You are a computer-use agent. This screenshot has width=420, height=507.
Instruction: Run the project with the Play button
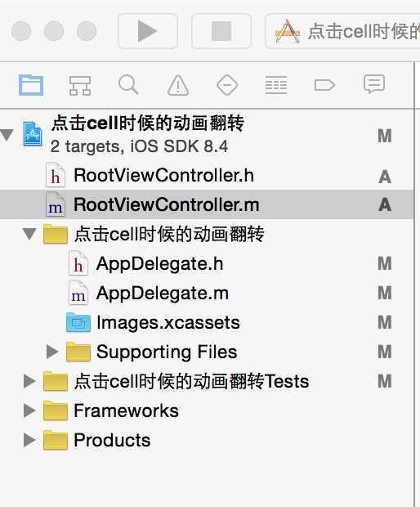tap(148, 31)
